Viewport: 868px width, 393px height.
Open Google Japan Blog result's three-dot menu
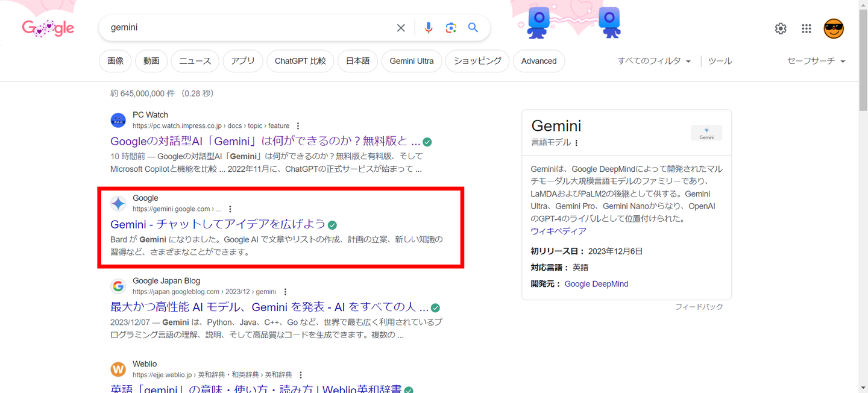pos(285,292)
